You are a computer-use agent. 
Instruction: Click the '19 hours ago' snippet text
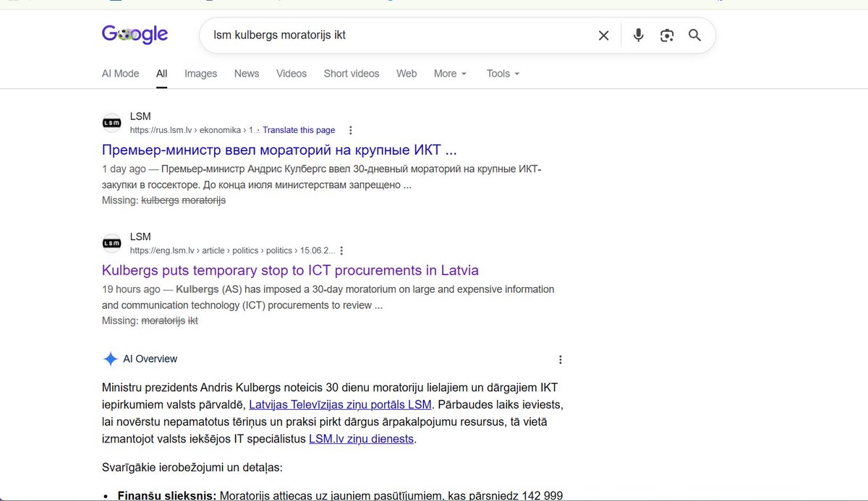click(x=131, y=289)
